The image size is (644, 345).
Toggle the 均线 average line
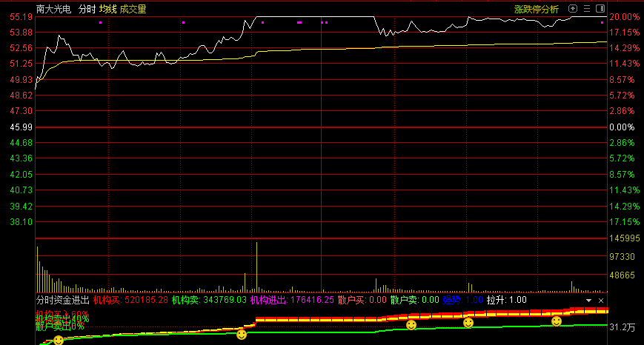click(x=108, y=9)
